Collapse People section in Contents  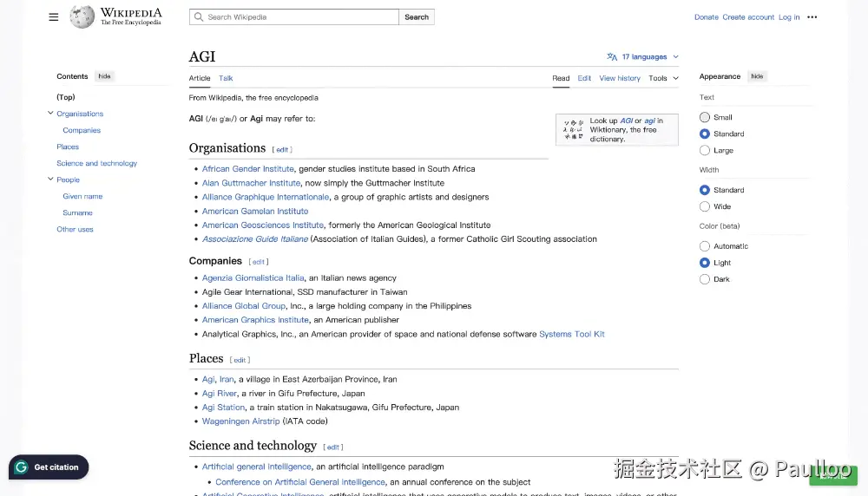click(x=50, y=179)
